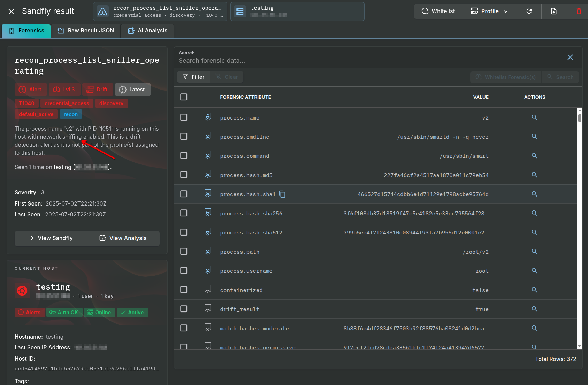Viewport: 588px width, 385px height.
Task: Open the Raw Result JSON tab
Action: [85, 31]
